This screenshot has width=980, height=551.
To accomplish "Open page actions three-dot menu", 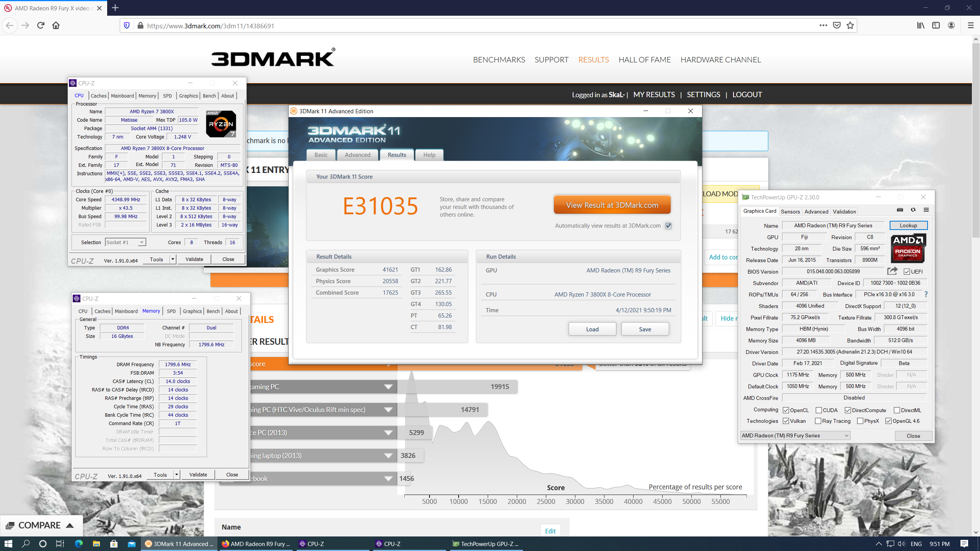I will click(823, 26).
